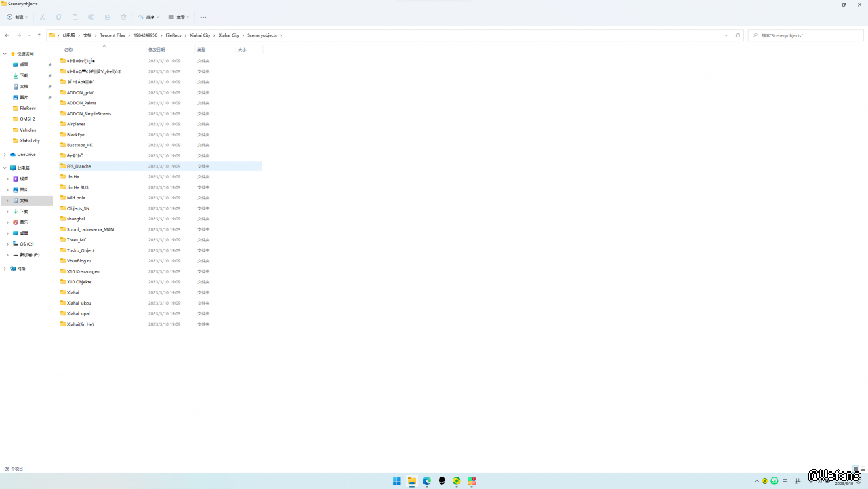Select the ADDON_SimpleStreets folder
Screen dimensions: 868x489
click(89, 114)
